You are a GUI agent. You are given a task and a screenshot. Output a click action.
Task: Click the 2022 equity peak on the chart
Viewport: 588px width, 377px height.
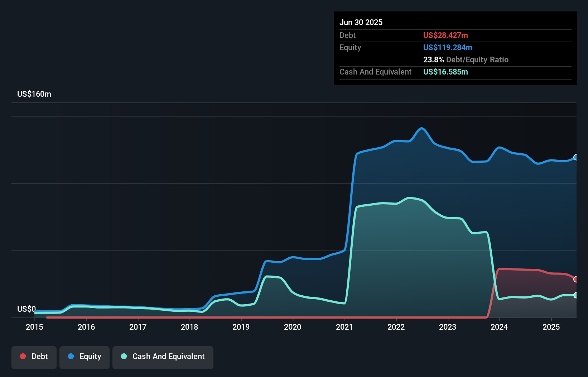coord(422,128)
